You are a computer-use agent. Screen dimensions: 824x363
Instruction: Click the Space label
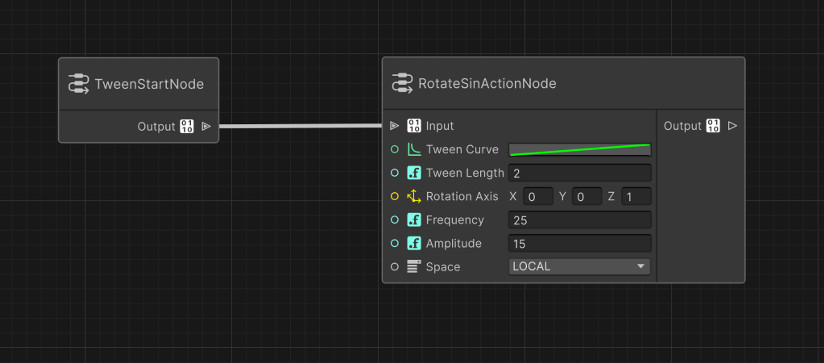[442, 267]
